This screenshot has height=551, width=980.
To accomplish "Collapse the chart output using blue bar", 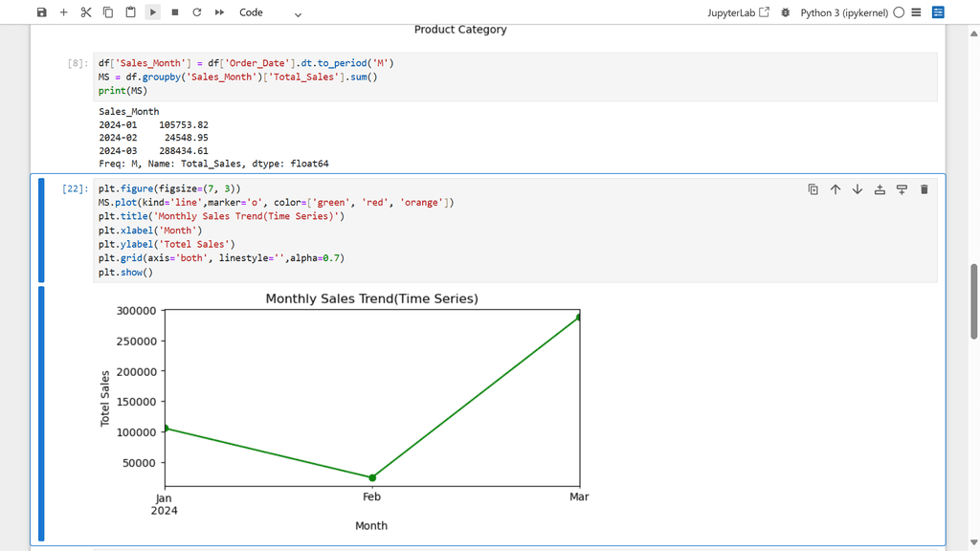I will coord(41,413).
